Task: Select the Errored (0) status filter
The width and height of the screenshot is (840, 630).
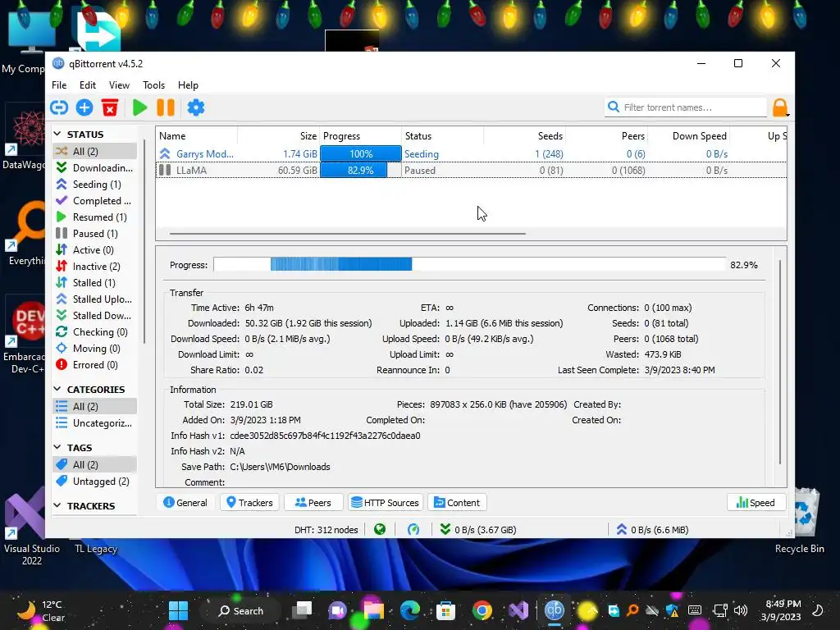Action: pyautogui.click(x=95, y=365)
